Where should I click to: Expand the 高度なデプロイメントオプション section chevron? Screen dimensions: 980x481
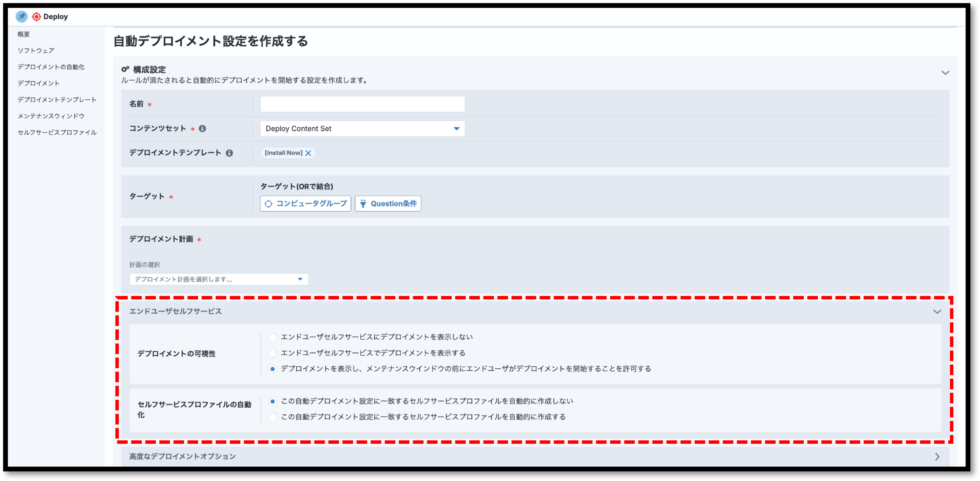click(937, 456)
